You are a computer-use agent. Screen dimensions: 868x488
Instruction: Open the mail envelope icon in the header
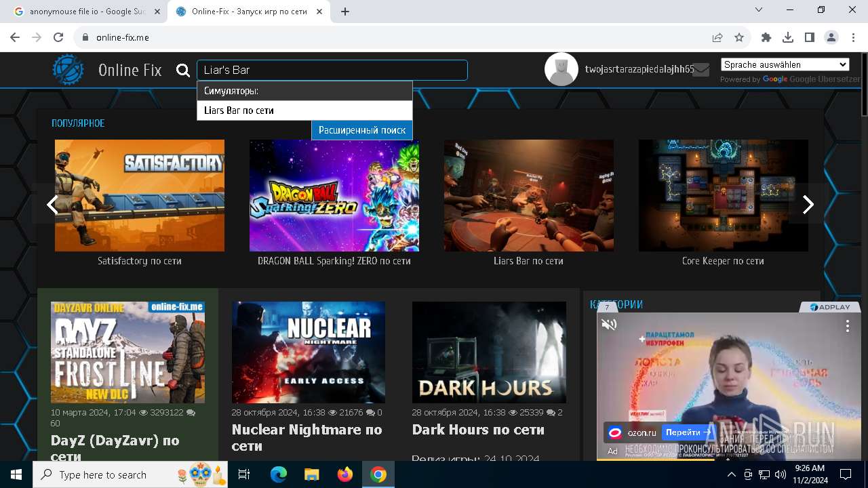pos(701,70)
